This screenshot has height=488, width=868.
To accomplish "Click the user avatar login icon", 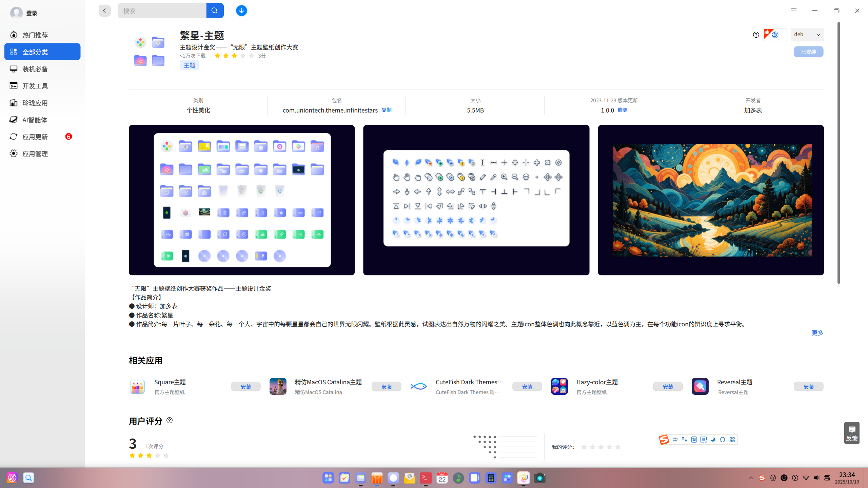I will coord(16,13).
